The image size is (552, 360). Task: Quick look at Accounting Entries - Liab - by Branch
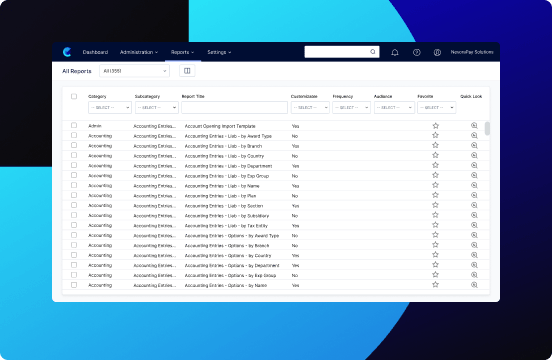tap(474, 145)
